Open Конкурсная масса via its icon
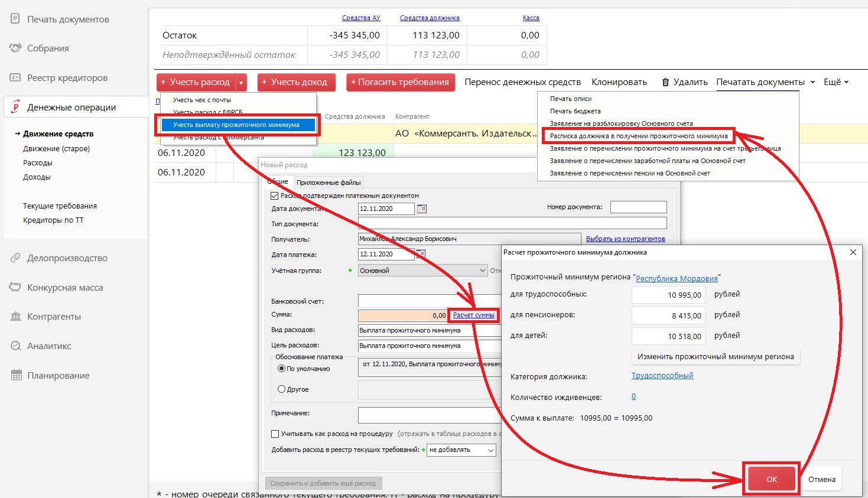Screen dimensions: 868x498 coord(15,287)
